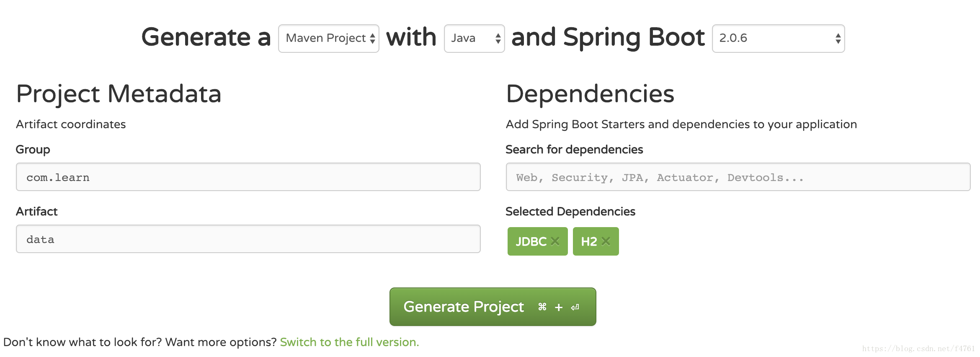Click the H2 selected dependency tag label
This screenshot has width=980, height=357.
[589, 241]
